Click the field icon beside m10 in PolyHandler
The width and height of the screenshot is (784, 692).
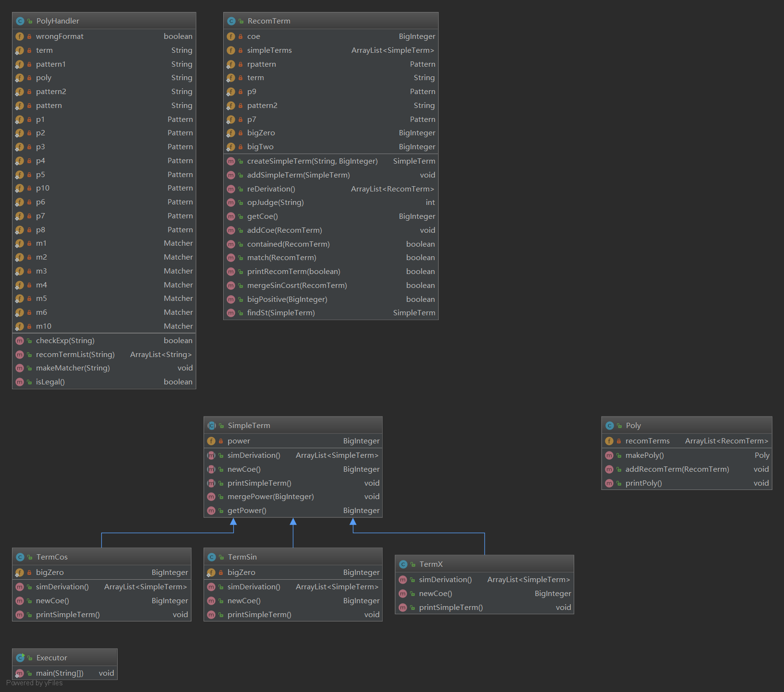pyautogui.click(x=19, y=326)
